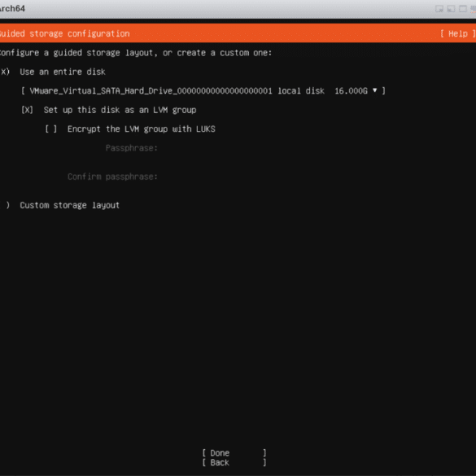This screenshot has width=476, height=476.
Task: Click the plain window icon in VM title bar
Action: [463, 9]
